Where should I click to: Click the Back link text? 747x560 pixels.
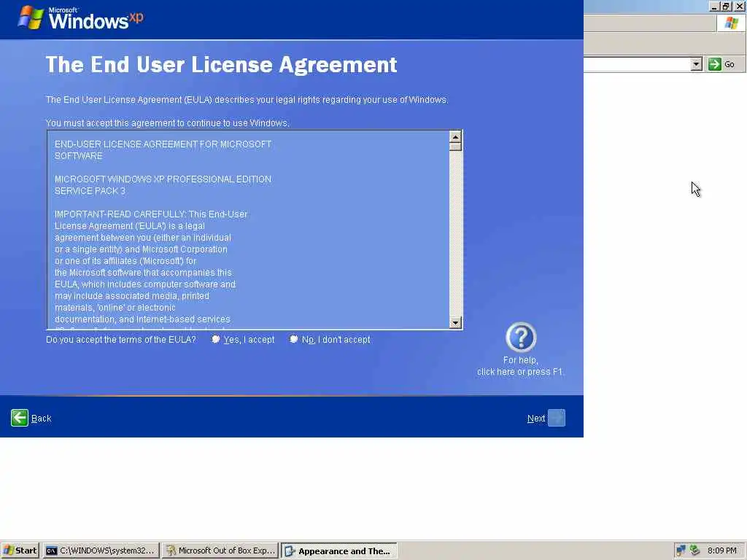click(41, 419)
